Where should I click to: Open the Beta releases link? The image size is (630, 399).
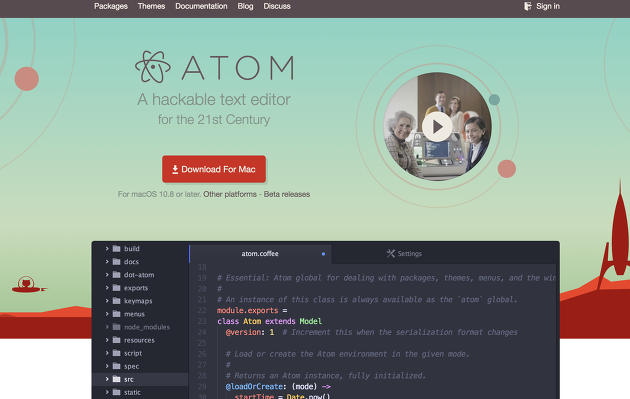[287, 194]
